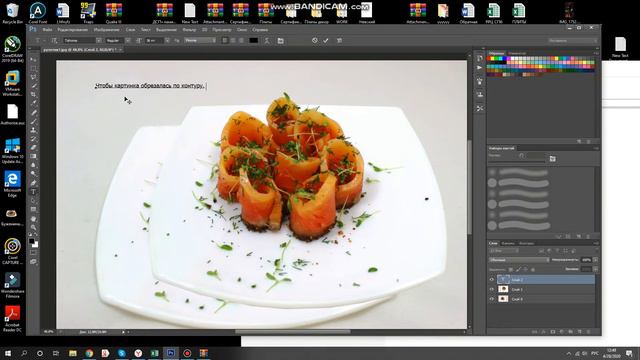The width and height of the screenshot is (640, 360).
Task: Select the Lasso tool
Action: (33, 77)
